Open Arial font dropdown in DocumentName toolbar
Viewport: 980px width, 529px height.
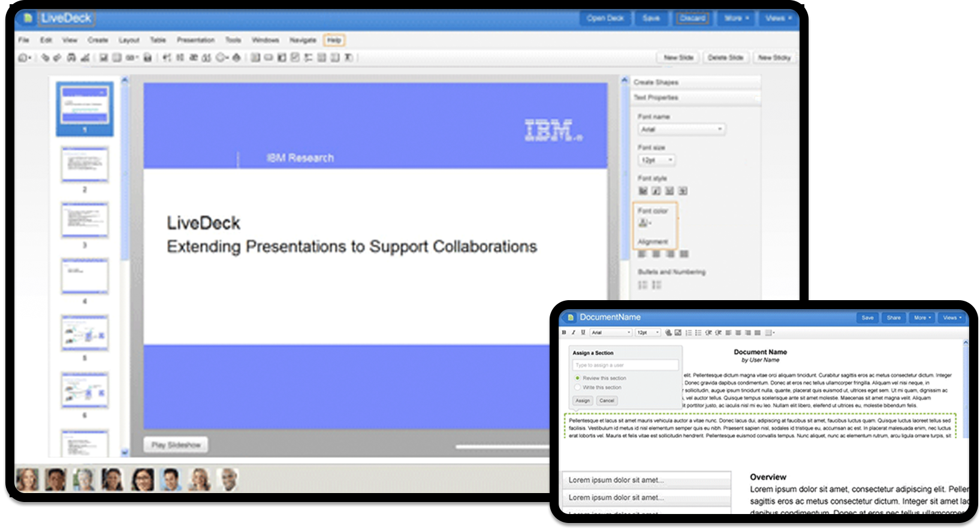(611, 332)
